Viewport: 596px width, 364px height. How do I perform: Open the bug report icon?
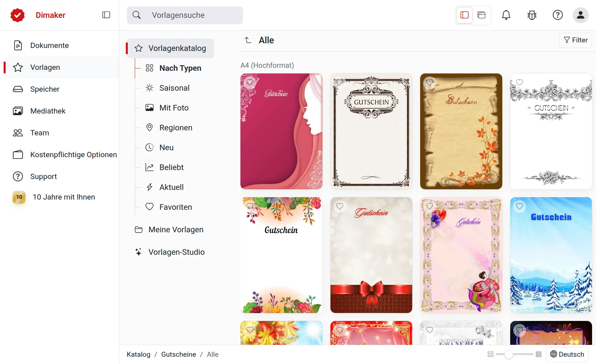(x=532, y=15)
